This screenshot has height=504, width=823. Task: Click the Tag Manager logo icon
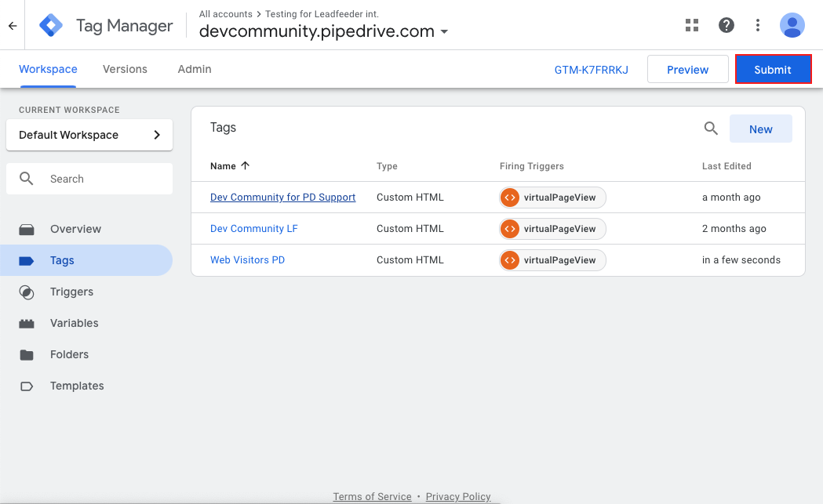pyautogui.click(x=51, y=25)
